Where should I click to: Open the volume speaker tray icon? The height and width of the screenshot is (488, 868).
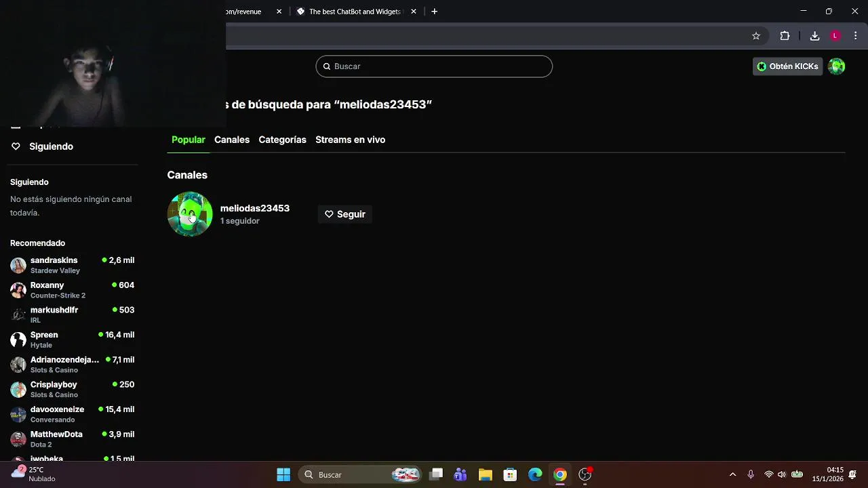(782, 474)
